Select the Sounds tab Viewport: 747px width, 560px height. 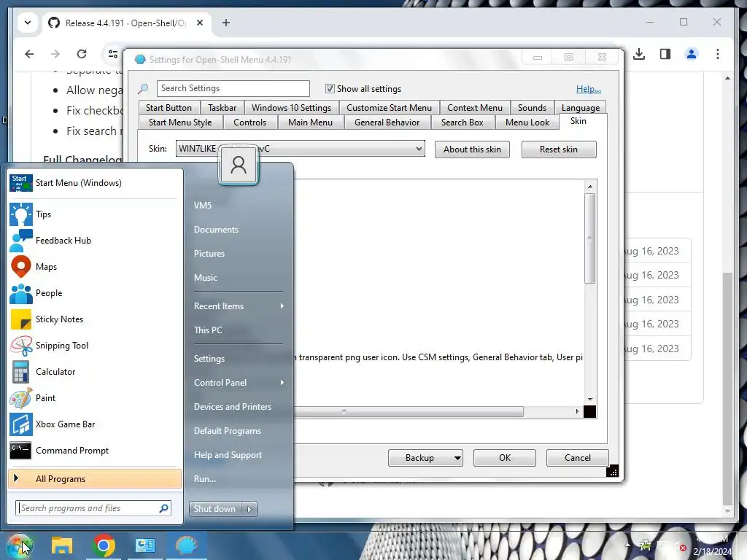point(532,108)
